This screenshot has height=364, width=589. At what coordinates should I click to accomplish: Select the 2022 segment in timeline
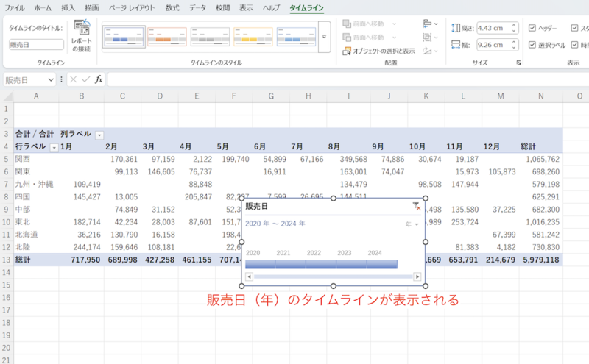(x=321, y=264)
